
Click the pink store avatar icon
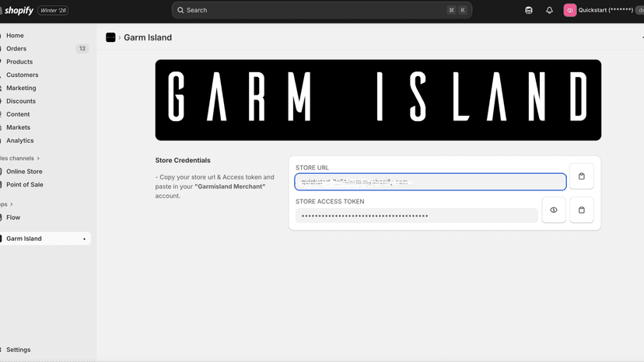pyautogui.click(x=569, y=10)
